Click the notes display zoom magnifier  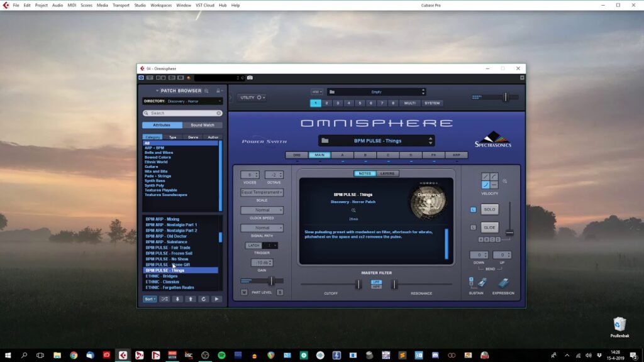click(353, 210)
